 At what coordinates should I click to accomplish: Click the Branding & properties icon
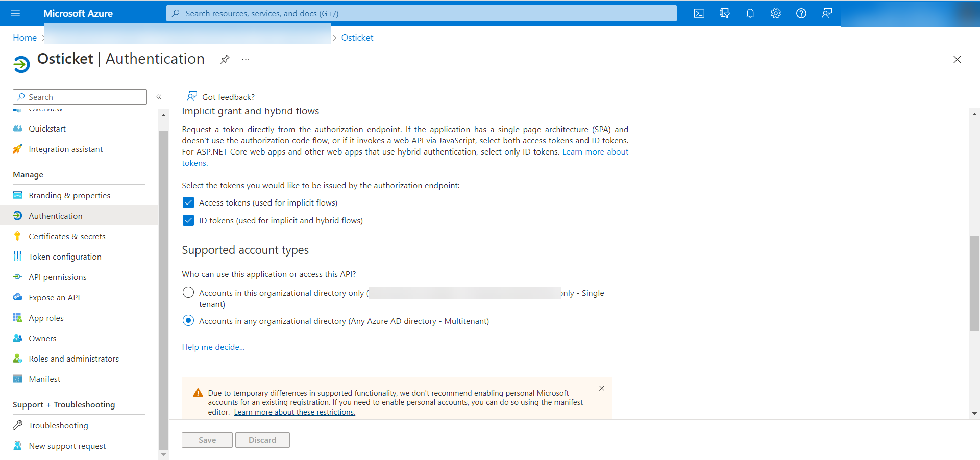(18, 195)
